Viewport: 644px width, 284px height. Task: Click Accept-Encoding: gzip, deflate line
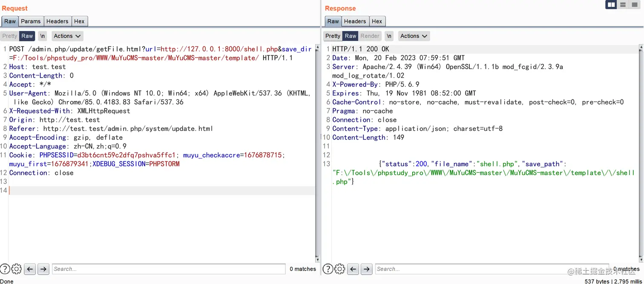point(66,137)
